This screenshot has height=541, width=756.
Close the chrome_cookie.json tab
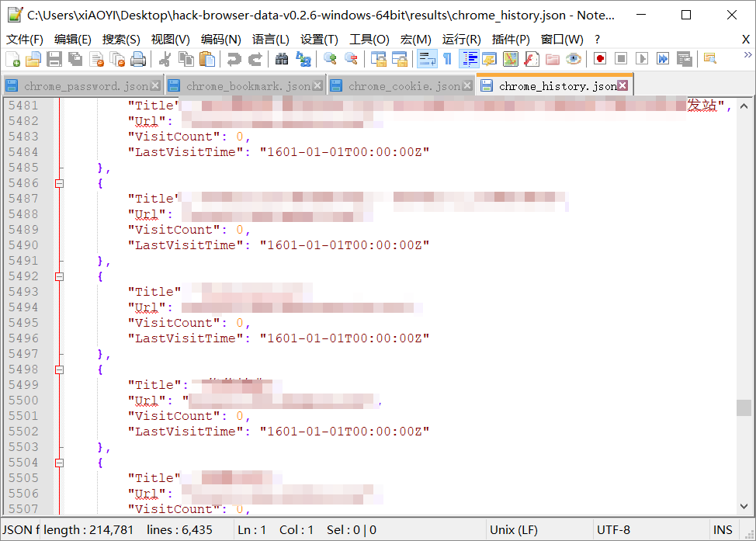(x=467, y=85)
